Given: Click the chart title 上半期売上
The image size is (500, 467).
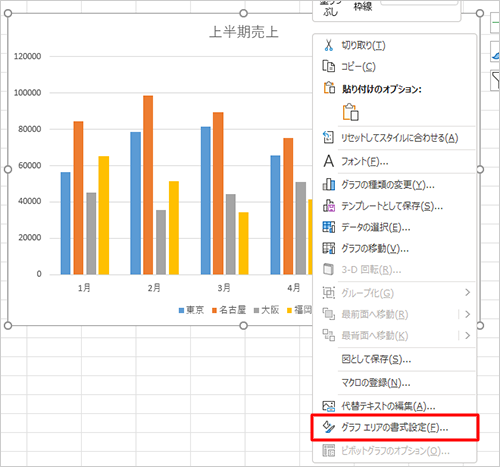Looking at the screenshot, I should pos(244,32).
